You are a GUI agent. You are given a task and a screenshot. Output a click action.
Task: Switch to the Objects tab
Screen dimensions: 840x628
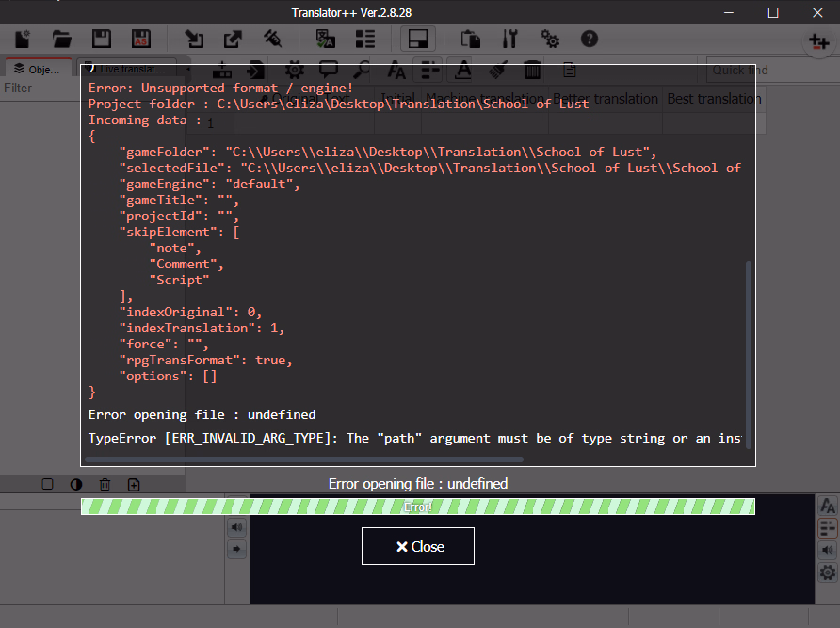pos(38,69)
